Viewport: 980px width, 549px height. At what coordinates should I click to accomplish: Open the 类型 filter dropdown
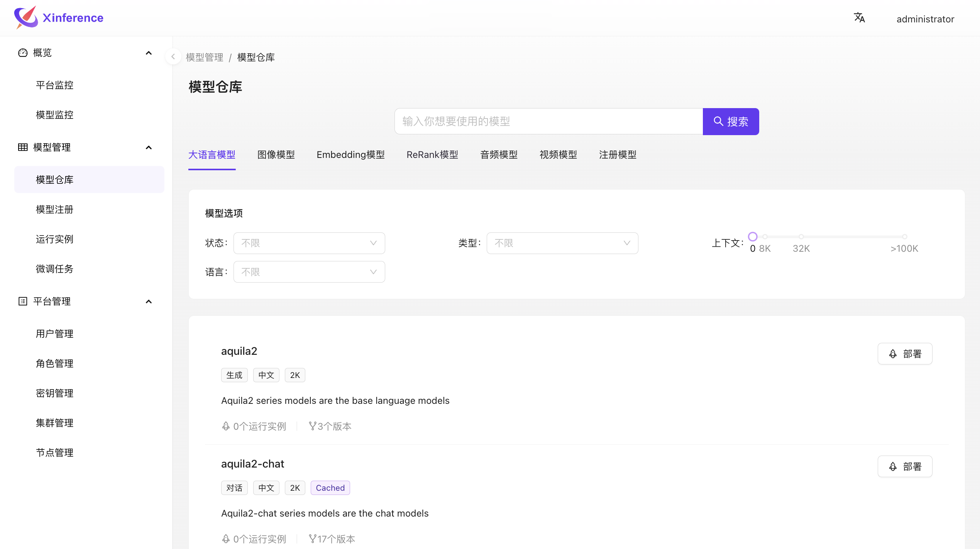tap(562, 243)
